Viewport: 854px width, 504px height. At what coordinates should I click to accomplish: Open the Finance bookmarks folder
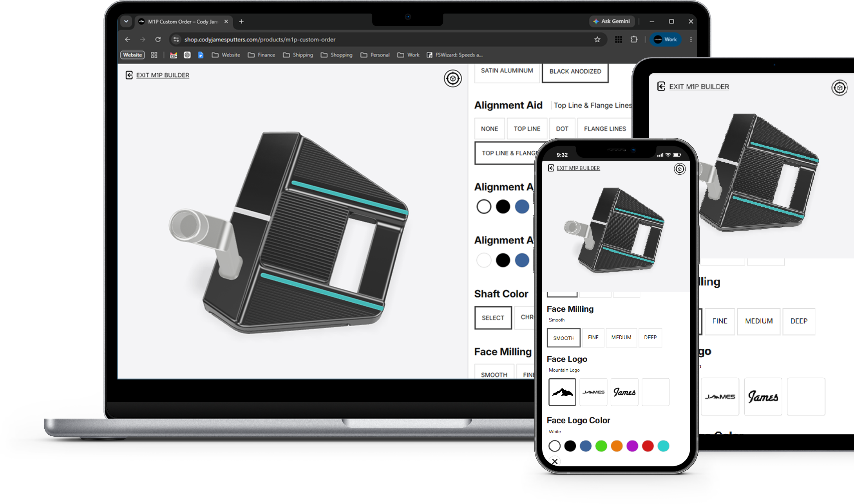pos(261,55)
